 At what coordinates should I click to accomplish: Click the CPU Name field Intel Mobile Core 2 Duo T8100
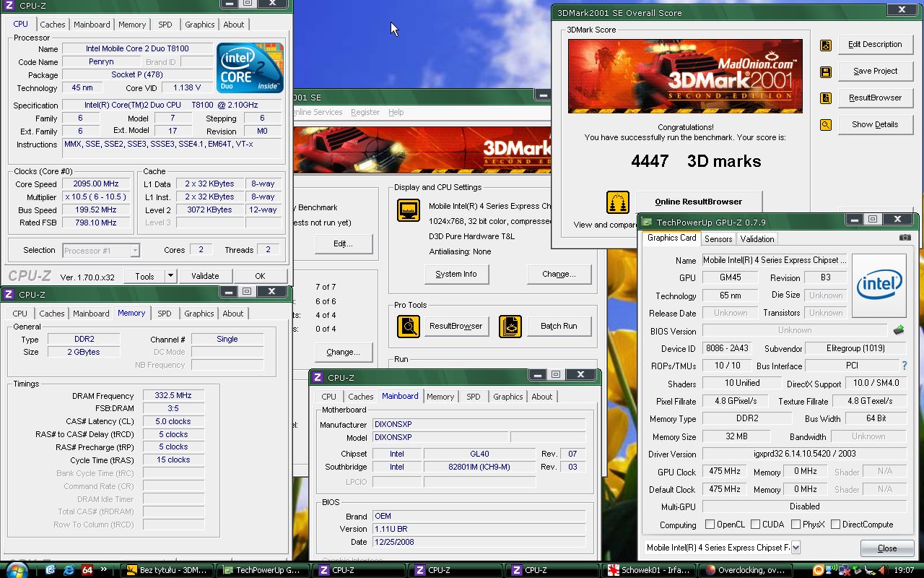point(137,49)
